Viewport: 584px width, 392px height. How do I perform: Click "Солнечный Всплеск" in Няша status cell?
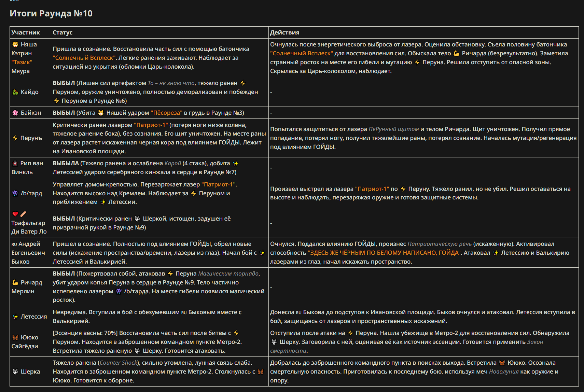pos(84,58)
